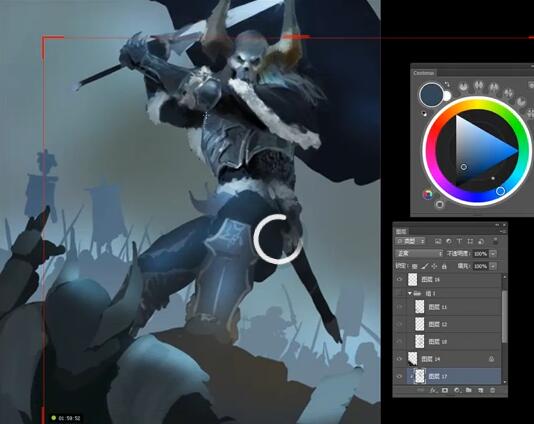
Task: Pick a shade in the Coolorus color triangle
Action: (480, 151)
